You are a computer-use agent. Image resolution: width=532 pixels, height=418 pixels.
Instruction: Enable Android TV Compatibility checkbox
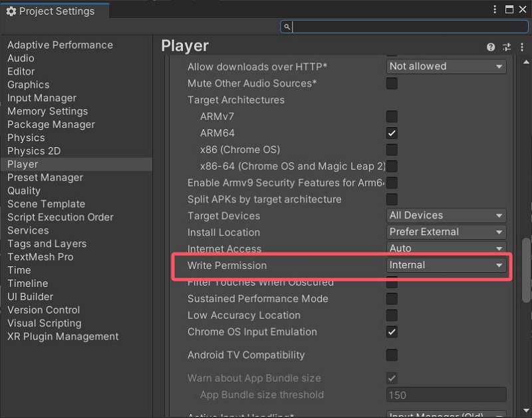pyautogui.click(x=392, y=355)
